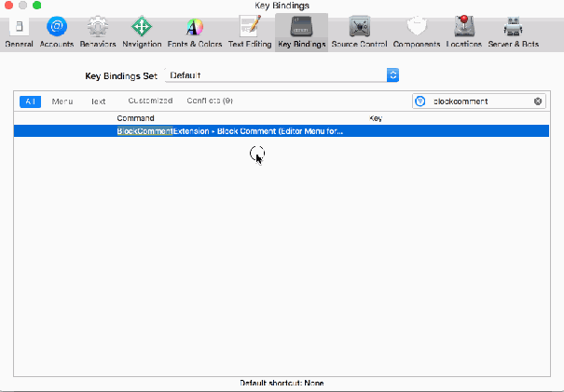Image resolution: width=564 pixels, height=392 pixels.
Task: Open the Accounts preferences pane
Action: click(x=57, y=31)
